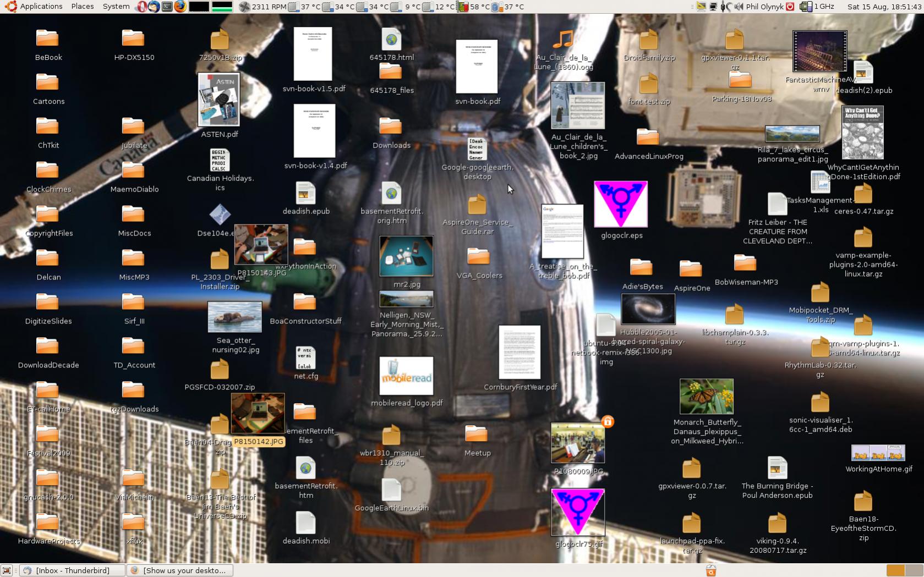Screen dimensions: 924x577
Task: Select the BeBook folder icon
Action: pos(48,45)
